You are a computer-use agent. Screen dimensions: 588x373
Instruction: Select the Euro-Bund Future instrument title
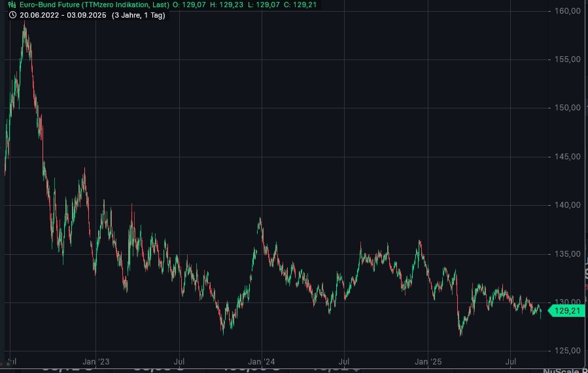pos(94,5)
